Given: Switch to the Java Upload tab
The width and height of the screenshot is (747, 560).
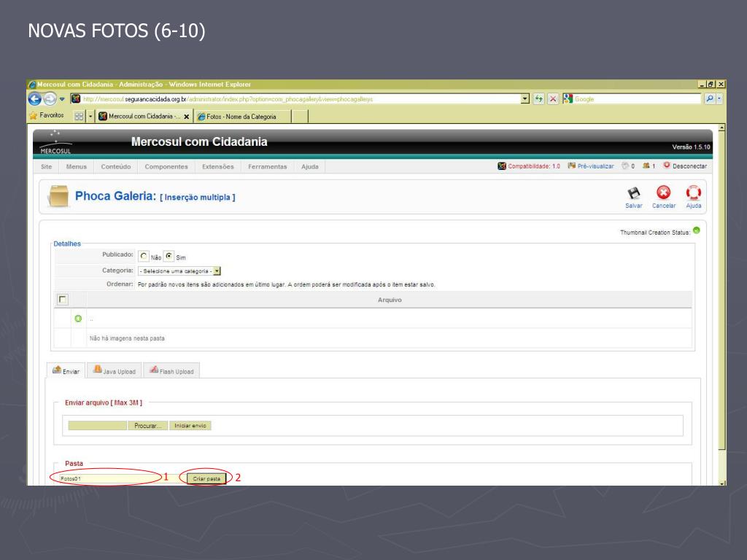Looking at the screenshot, I should coord(115,370).
